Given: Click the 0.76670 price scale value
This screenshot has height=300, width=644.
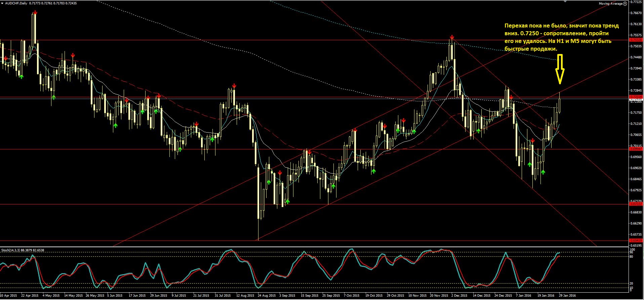Looking at the screenshot, I should tap(636, 13).
